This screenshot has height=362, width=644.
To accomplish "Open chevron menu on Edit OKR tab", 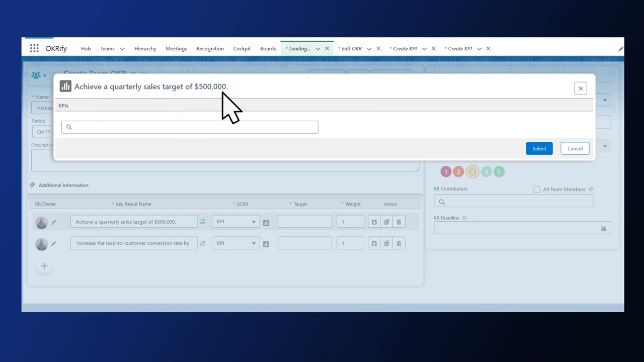I will (369, 49).
